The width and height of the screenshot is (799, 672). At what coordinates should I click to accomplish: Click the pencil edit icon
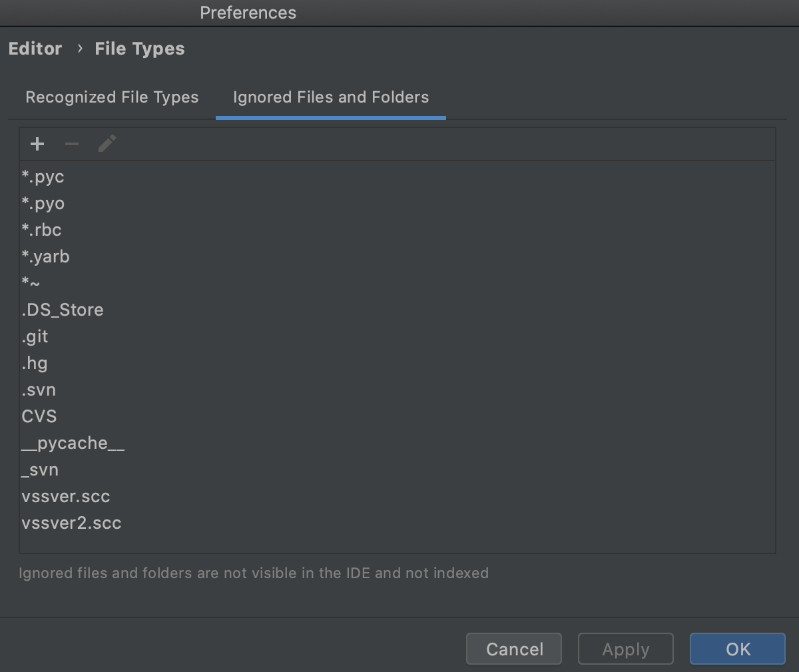tap(107, 144)
